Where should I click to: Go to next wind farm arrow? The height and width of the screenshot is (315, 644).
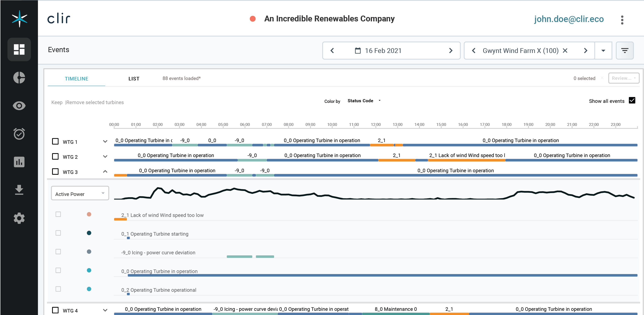coord(585,50)
